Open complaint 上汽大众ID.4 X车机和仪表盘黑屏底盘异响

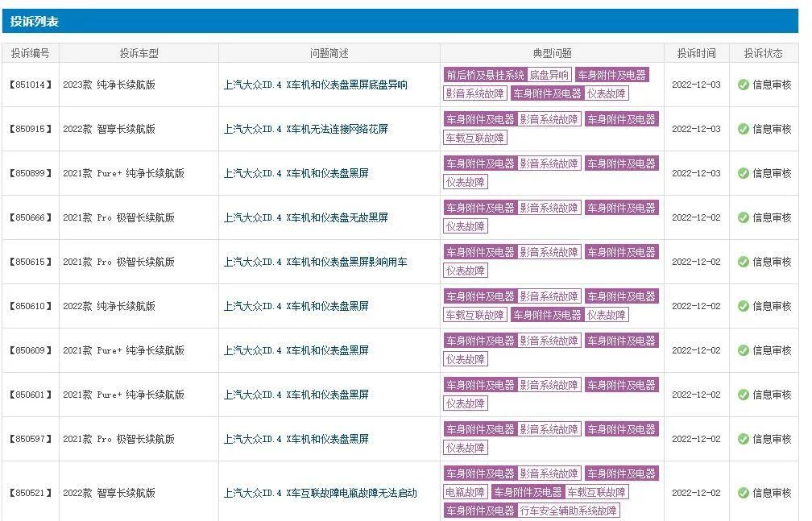[316, 85]
